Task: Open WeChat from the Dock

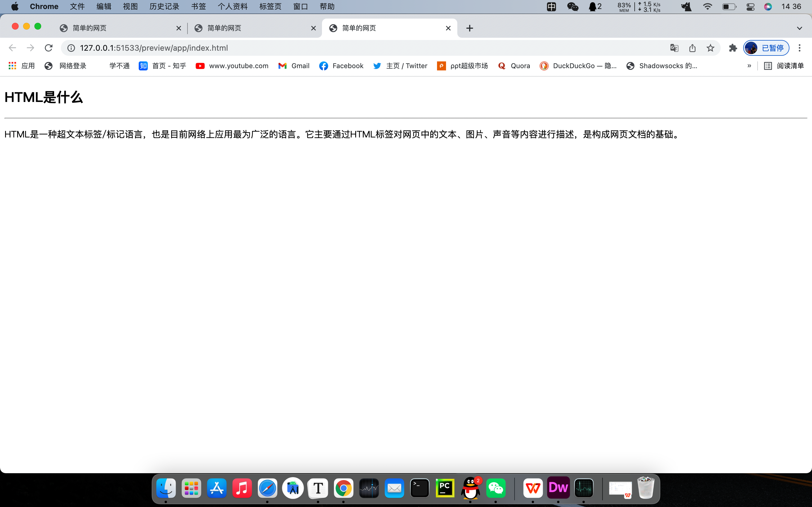Action: 496,488
